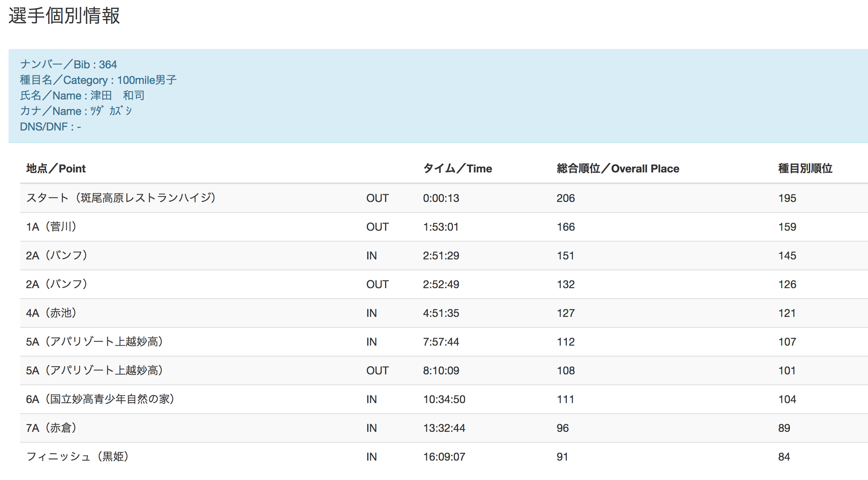Click the Category 100mile男子 line
Viewport: 868px width, 480px height.
[x=98, y=80]
